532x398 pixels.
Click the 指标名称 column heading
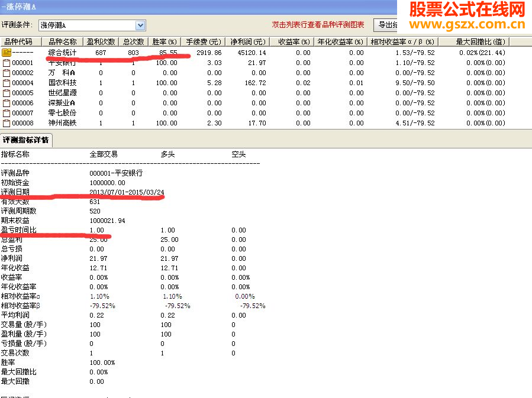pos(15,154)
